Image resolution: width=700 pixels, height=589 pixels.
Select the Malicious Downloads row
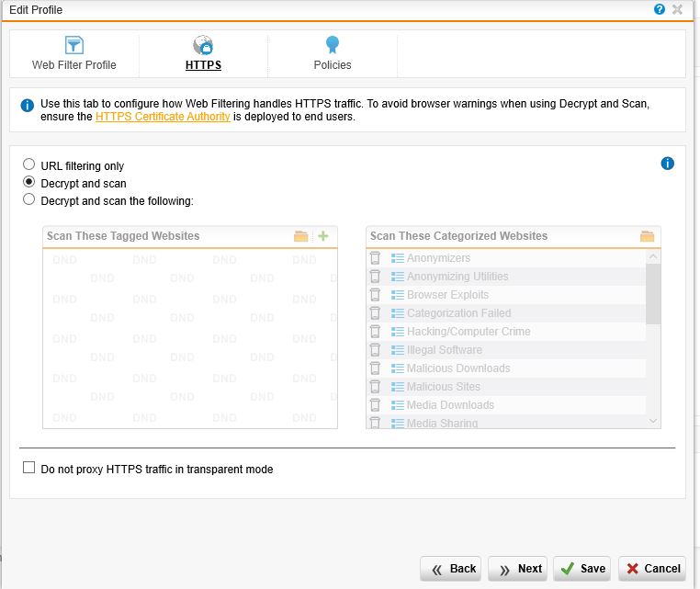click(506, 368)
